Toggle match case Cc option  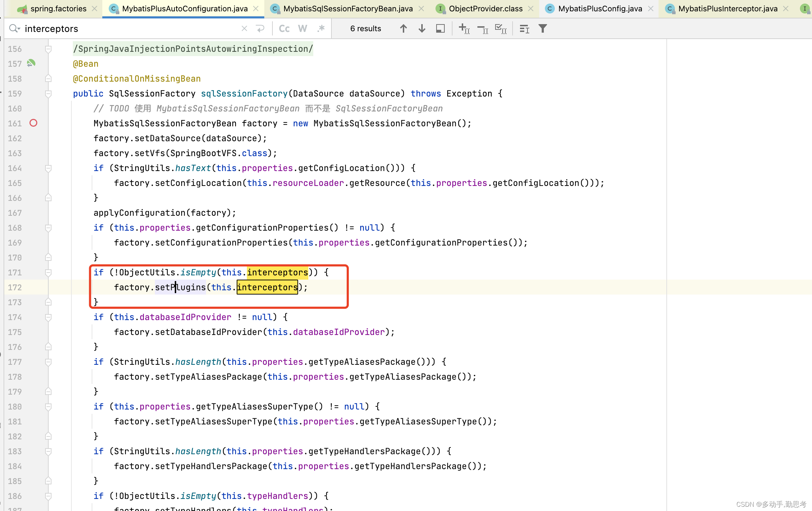[284, 29]
